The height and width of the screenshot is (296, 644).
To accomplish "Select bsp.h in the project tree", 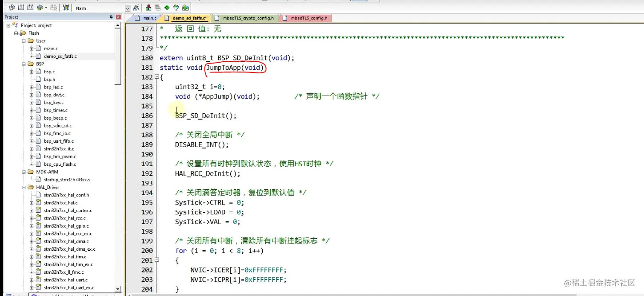I will (x=49, y=79).
